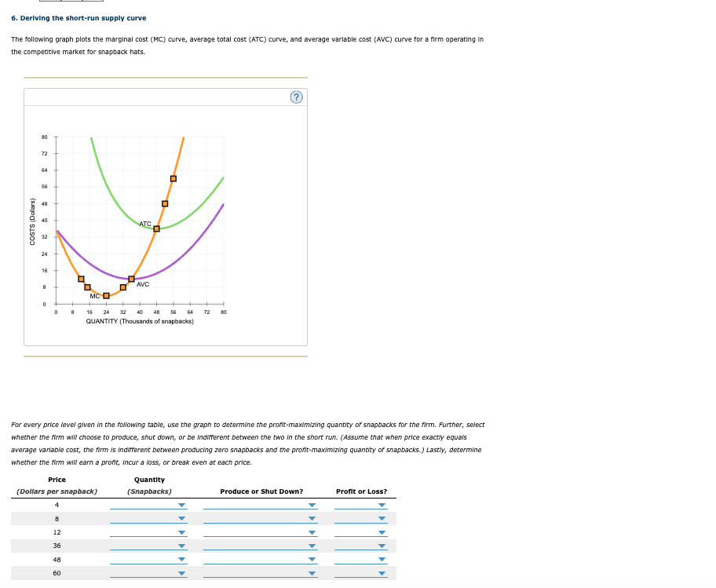Open the help question mark icon on the graph
Viewport: 716px width, 588px height.
(x=297, y=96)
